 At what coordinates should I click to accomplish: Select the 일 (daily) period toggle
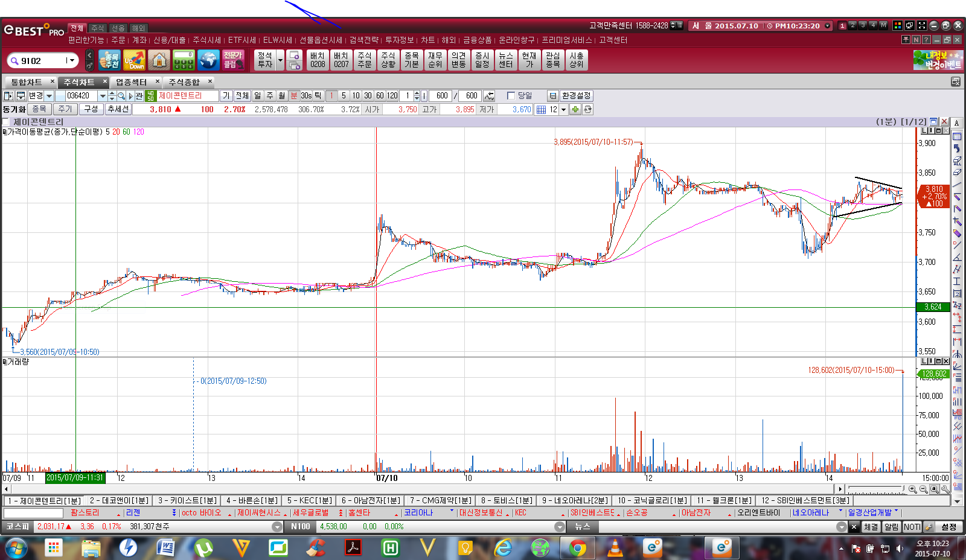[x=258, y=96]
